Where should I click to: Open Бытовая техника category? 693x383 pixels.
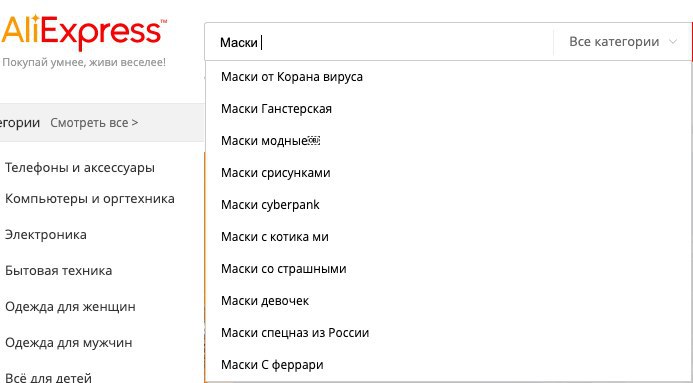click(x=58, y=270)
